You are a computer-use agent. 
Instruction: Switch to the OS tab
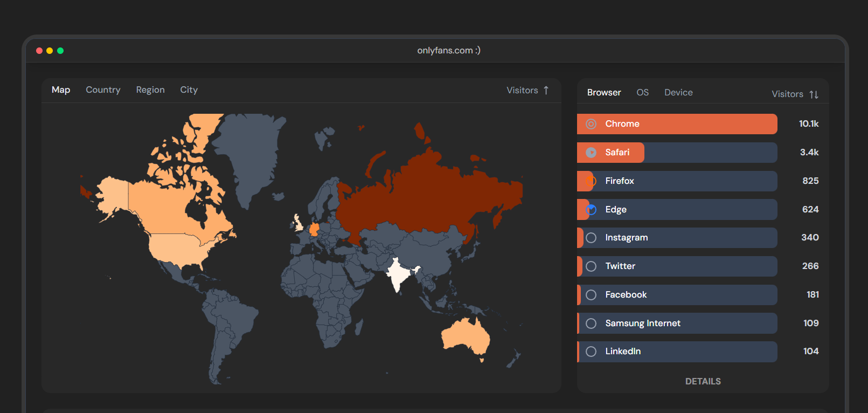pyautogui.click(x=642, y=92)
